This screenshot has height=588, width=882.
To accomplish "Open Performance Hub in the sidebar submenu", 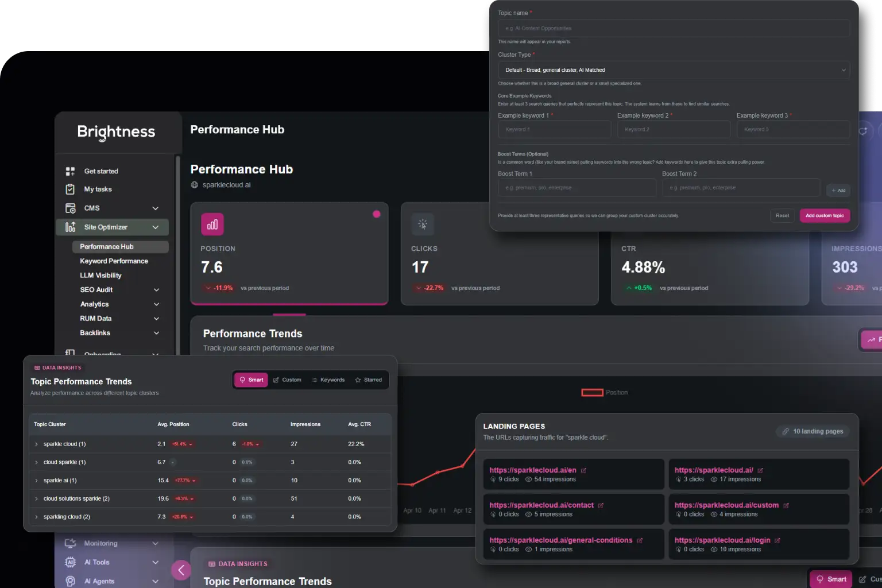I will tap(121, 247).
